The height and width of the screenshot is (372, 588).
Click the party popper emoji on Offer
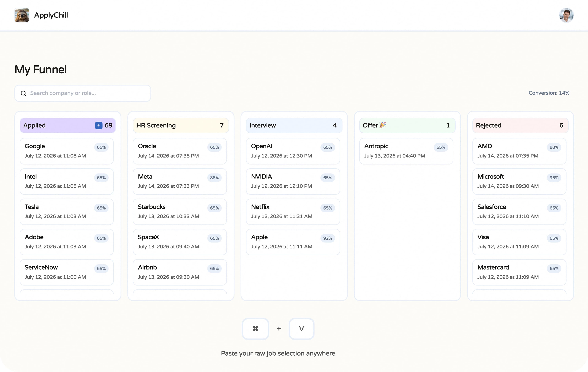(x=382, y=125)
